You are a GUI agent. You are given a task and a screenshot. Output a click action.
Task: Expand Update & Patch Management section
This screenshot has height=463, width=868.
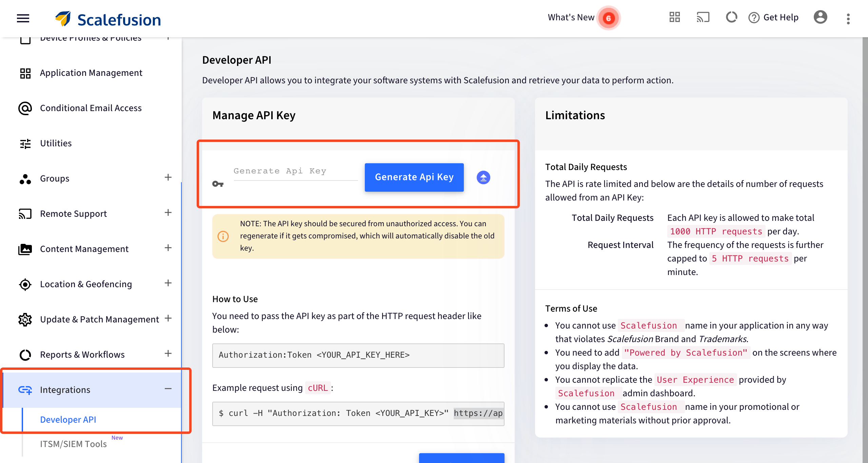[x=168, y=318]
